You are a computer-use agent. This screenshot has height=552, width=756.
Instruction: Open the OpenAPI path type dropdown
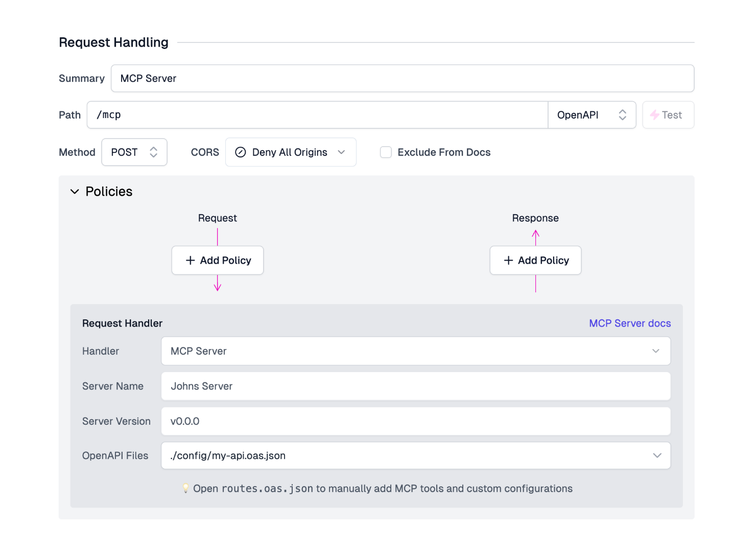592,115
